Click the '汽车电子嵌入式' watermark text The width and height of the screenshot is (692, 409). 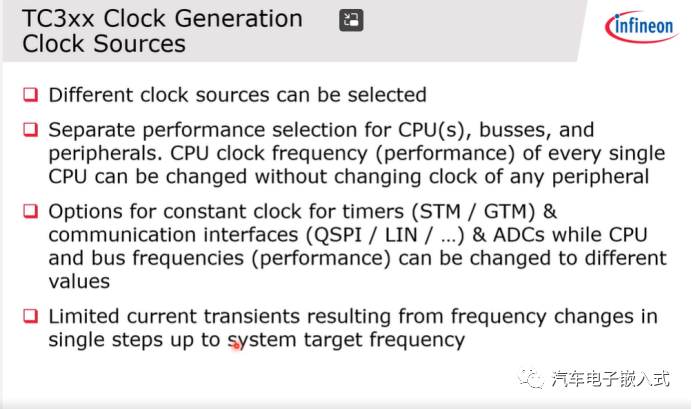coord(609,379)
